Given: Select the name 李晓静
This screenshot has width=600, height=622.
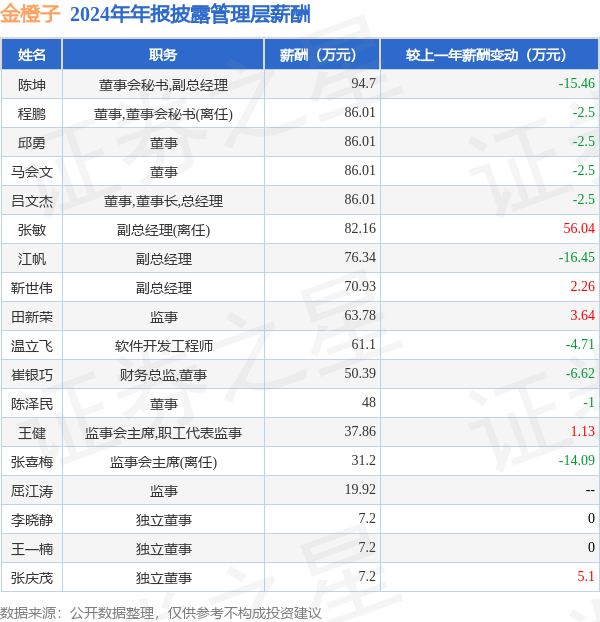Looking at the screenshot, I should (x=32, y=520).
